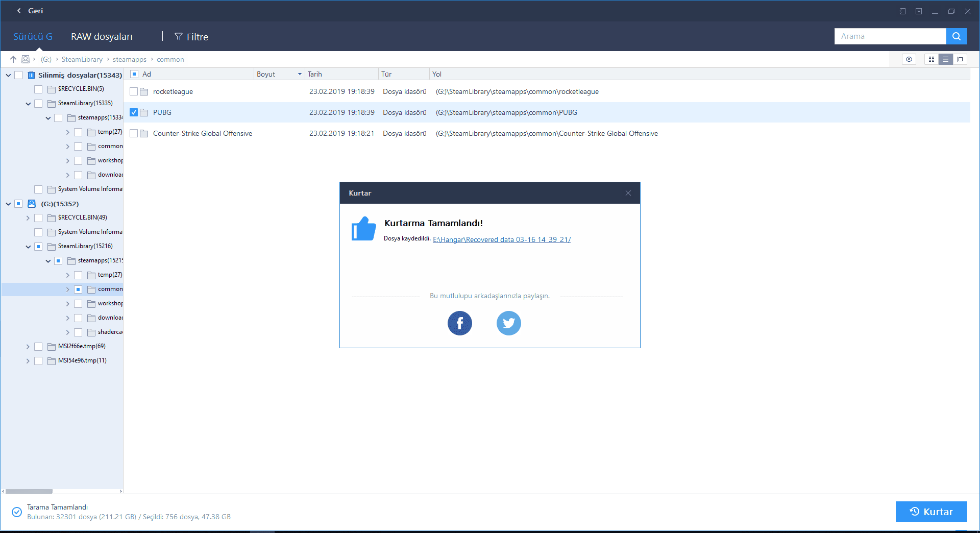The image size is (980, 533).
Task: Close the Kurtar dialog
Action: pos(628,193)
